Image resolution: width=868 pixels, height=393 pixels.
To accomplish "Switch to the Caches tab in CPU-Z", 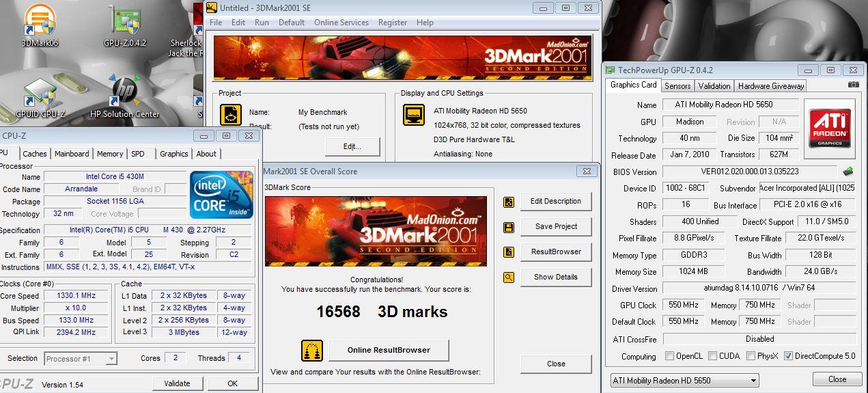I will [35, 154].
